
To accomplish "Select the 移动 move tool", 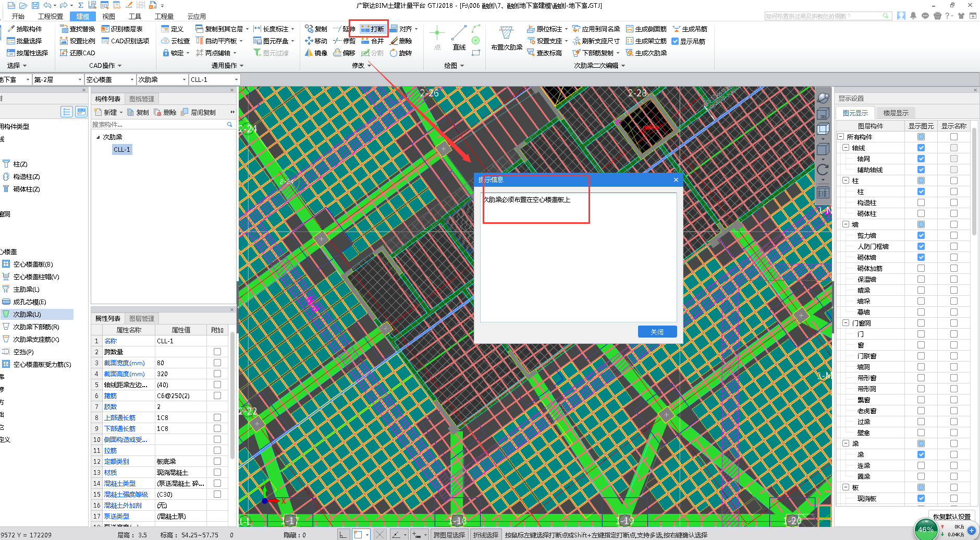I will tap(316, 41).
